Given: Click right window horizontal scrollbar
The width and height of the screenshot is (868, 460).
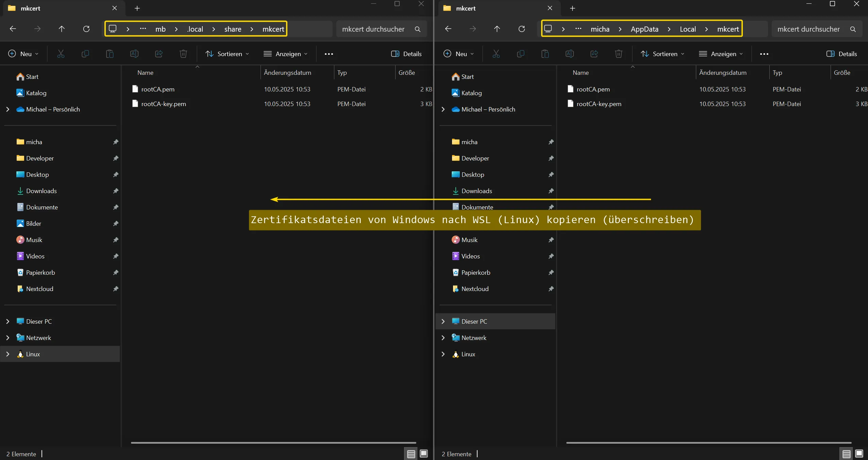Looking at the screenshot, I should [x=709, y=443].
